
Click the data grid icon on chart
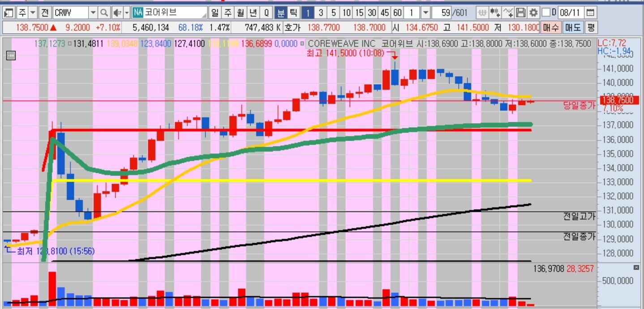(12, 56)
